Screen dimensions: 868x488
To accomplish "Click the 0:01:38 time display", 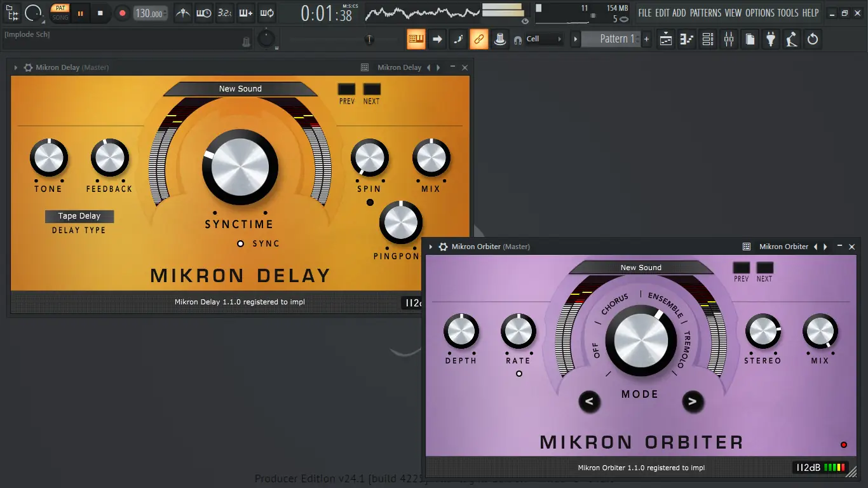I will click(x=327, y=13).
